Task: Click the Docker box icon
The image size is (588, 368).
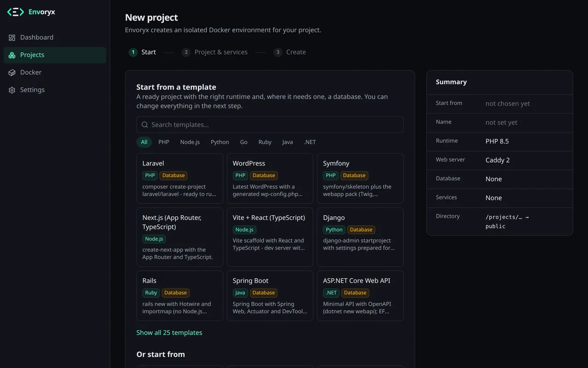Action: point(12,72)
